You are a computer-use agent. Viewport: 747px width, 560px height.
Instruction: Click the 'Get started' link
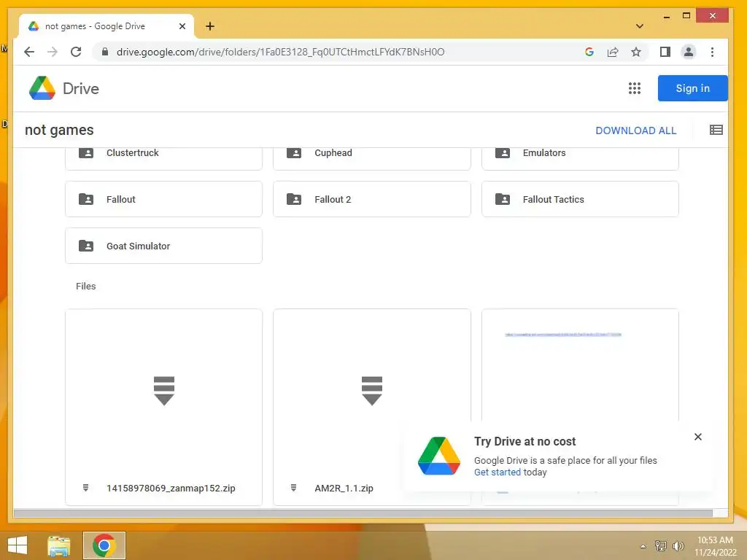(497, 472)
